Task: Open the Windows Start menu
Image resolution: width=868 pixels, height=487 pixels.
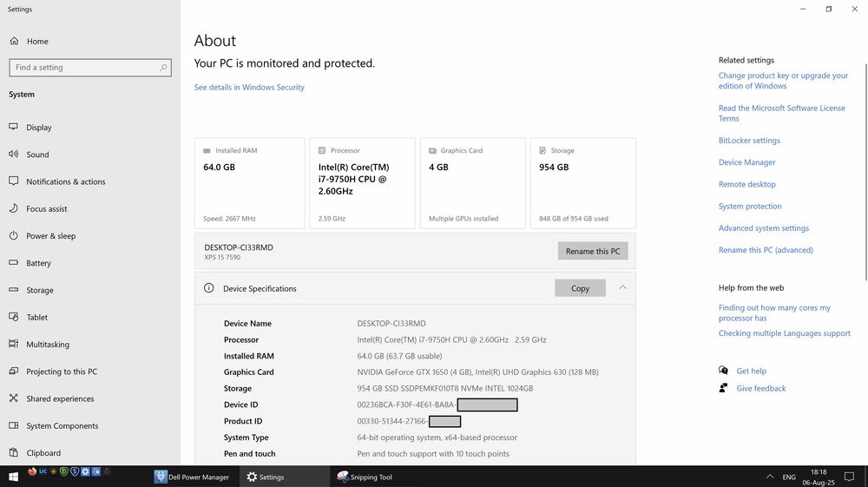Action: point(12,477)
